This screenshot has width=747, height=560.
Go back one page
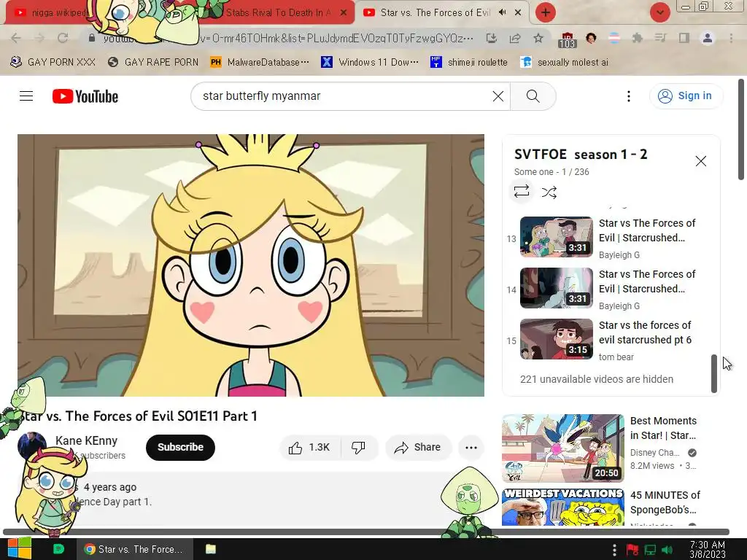[x=16, y=38]
